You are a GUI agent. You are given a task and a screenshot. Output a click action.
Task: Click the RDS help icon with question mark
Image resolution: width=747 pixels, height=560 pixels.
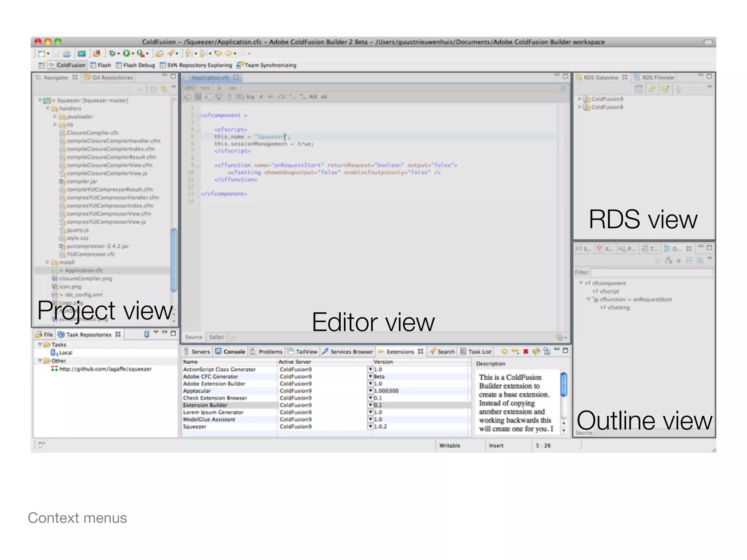point(665,89)
